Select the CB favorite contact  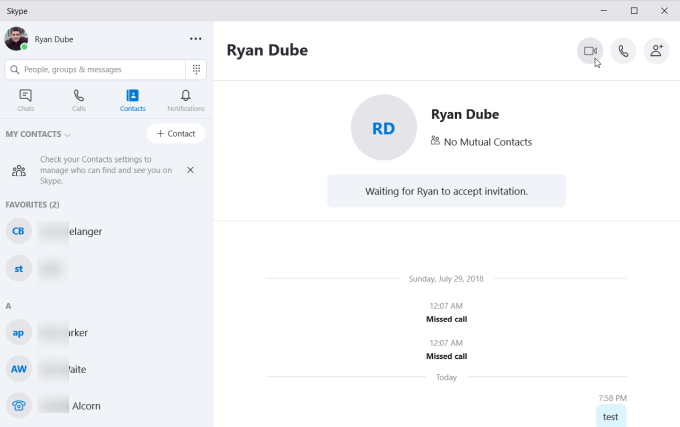click(x=70, y=232)
